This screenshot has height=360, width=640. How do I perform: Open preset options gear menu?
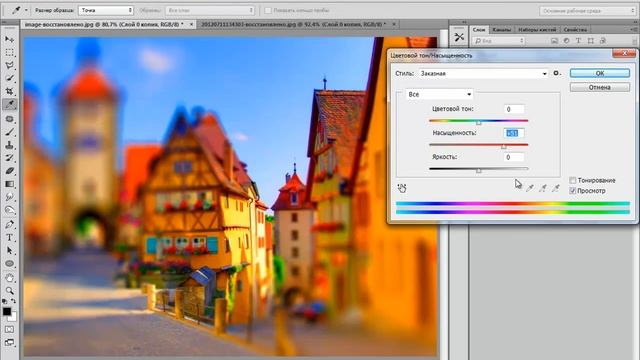556,73
